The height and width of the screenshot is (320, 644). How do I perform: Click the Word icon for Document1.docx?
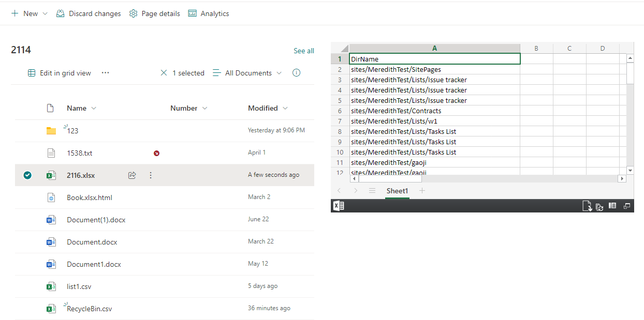[x=51, y=264]
